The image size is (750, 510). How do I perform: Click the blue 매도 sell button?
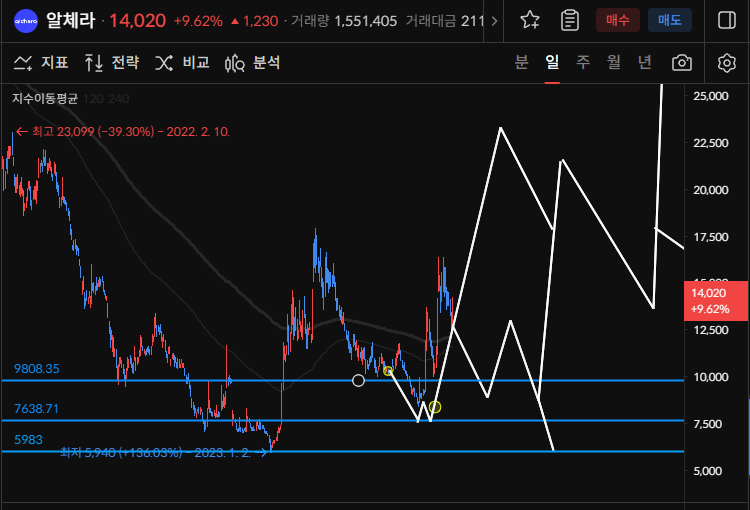[670, 20]
